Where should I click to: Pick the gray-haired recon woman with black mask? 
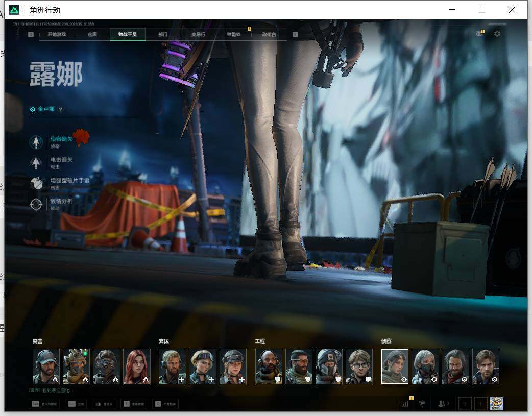click(425, 366)
